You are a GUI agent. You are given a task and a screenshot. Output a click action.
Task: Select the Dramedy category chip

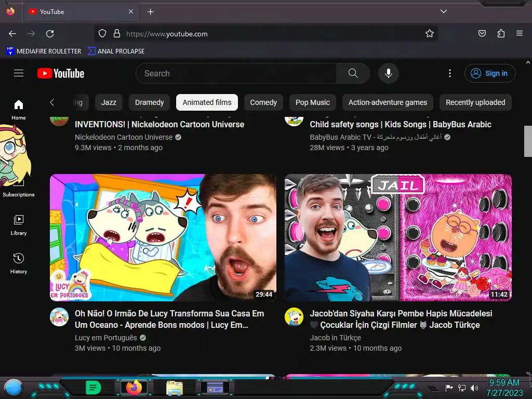click(x=149, y=102)
